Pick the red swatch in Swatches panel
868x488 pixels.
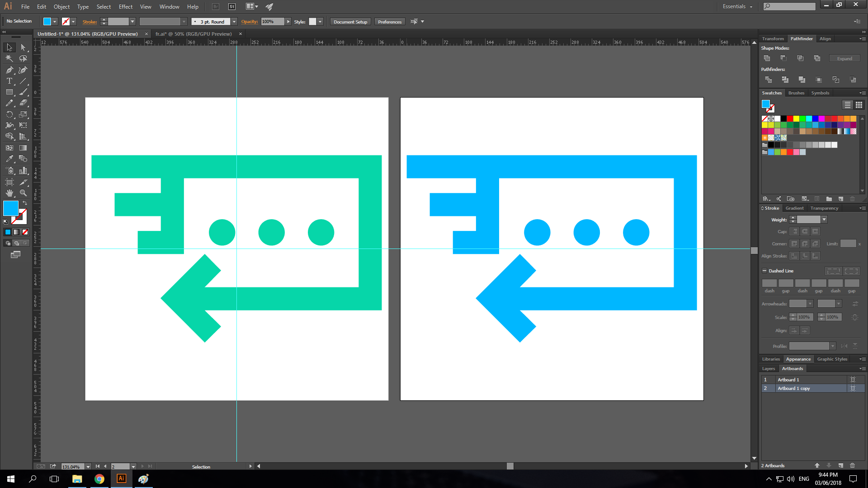(790, 118)
